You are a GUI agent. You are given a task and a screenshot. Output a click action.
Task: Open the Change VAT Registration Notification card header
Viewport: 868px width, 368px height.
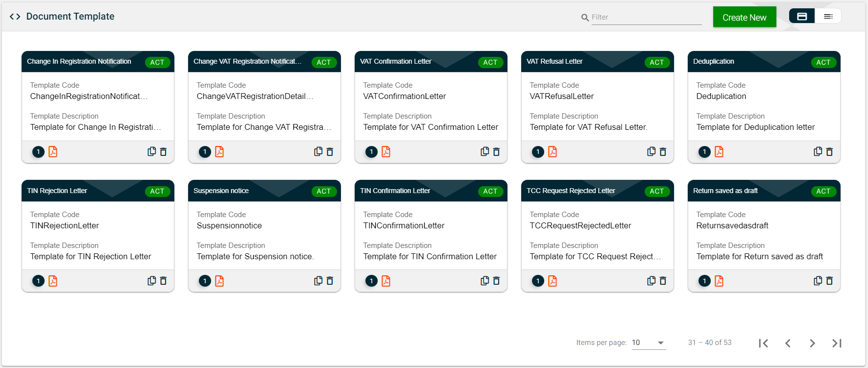tap(247, 62)
